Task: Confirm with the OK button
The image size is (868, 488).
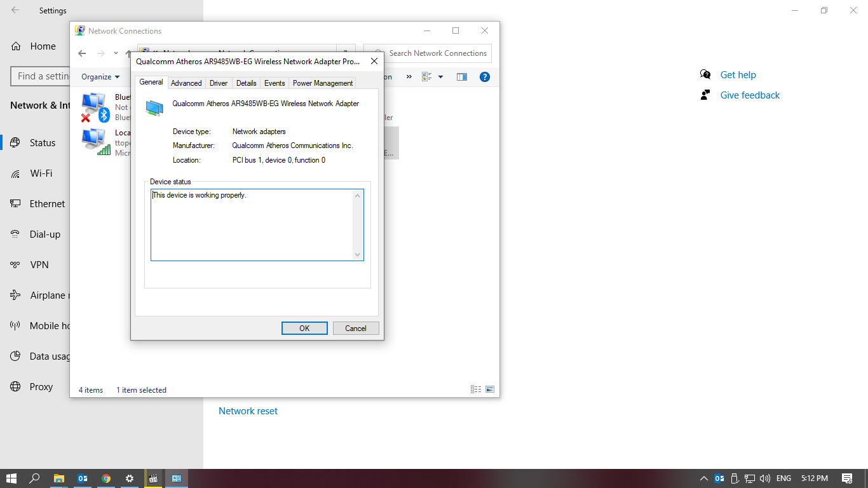Action: [x=304, y=329]
